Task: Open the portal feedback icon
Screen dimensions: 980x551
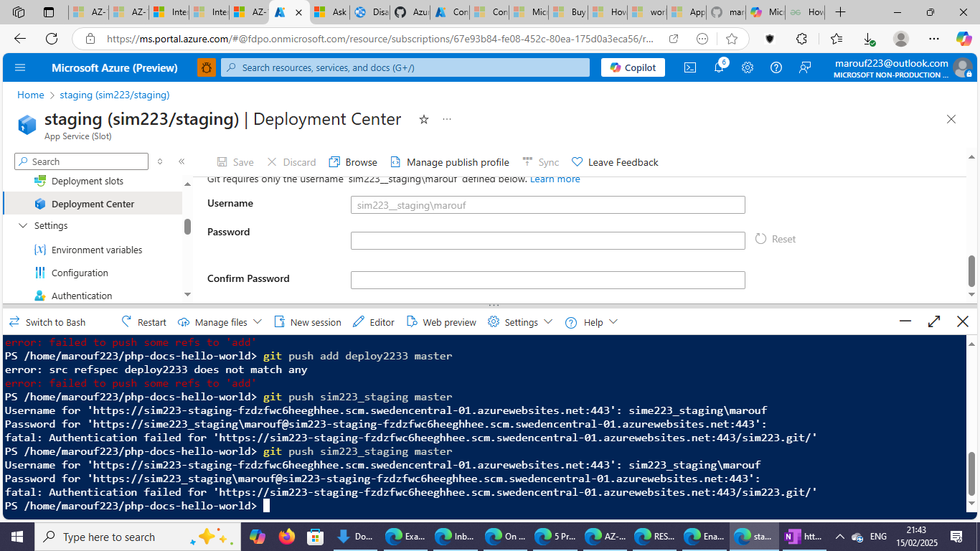Action: [805, 67]
